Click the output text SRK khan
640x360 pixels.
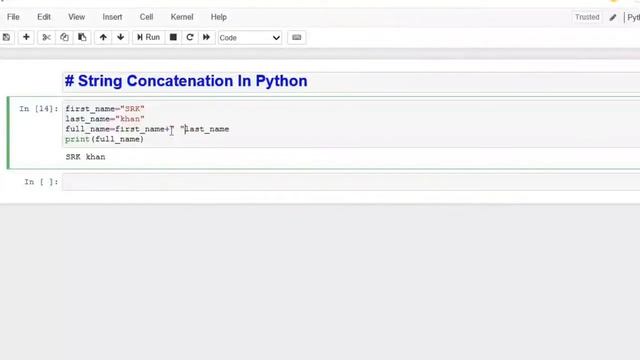pos(85,157)
